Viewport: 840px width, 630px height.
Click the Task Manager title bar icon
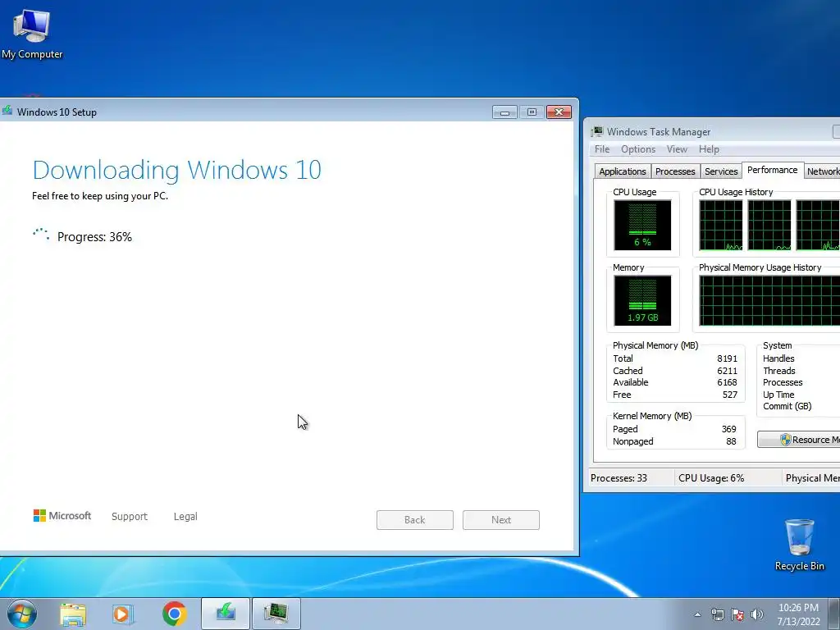point(597,131)
